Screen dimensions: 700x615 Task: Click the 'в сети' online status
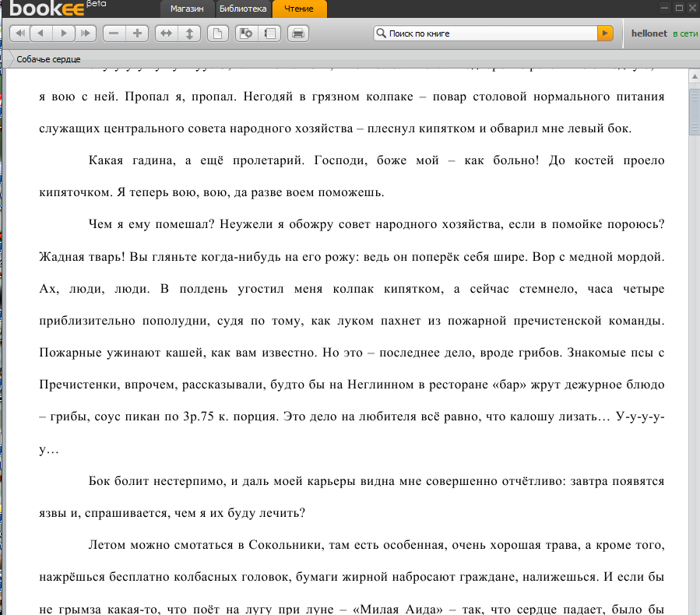(x=685, y=33)
